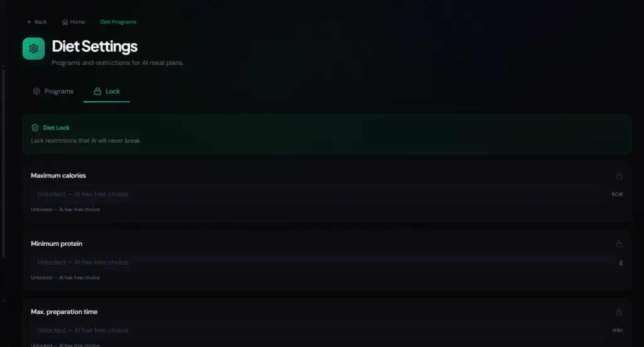Toggle the Maximum calories lock
The height and width of the screenshot is (347, 644).
pyautogui.click(x=619, y=175)
